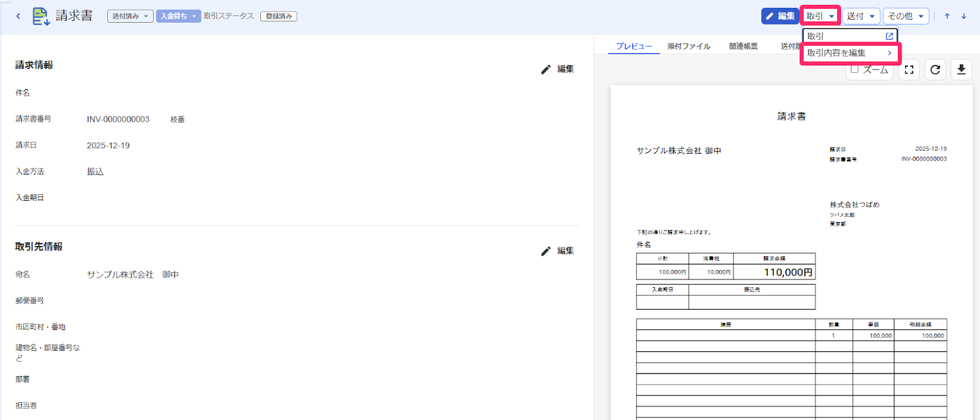Click 株式会社つばめ in the preview
This screenshot has height=420, width=980.
pos(854,204)
